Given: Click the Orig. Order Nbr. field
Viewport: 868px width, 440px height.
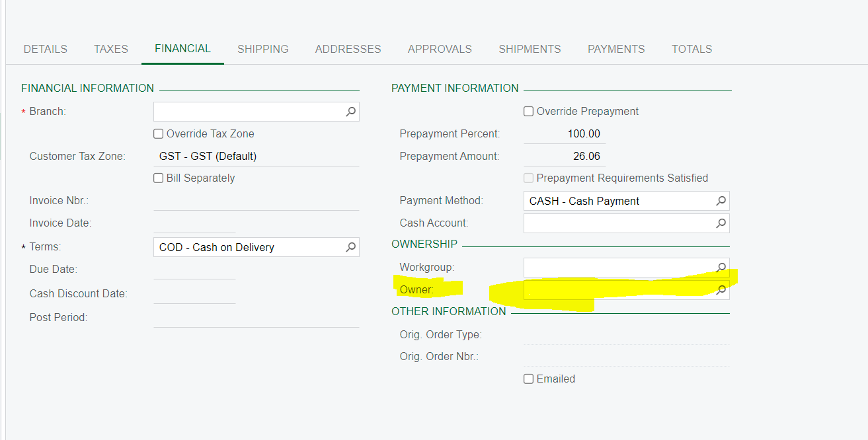Looking at the screenshot, I should [x=627, y=357].
